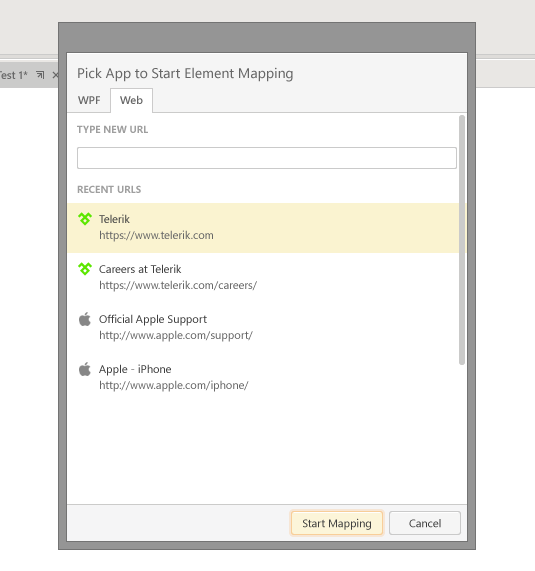Click the Start Mapping button

click(337, 523)
